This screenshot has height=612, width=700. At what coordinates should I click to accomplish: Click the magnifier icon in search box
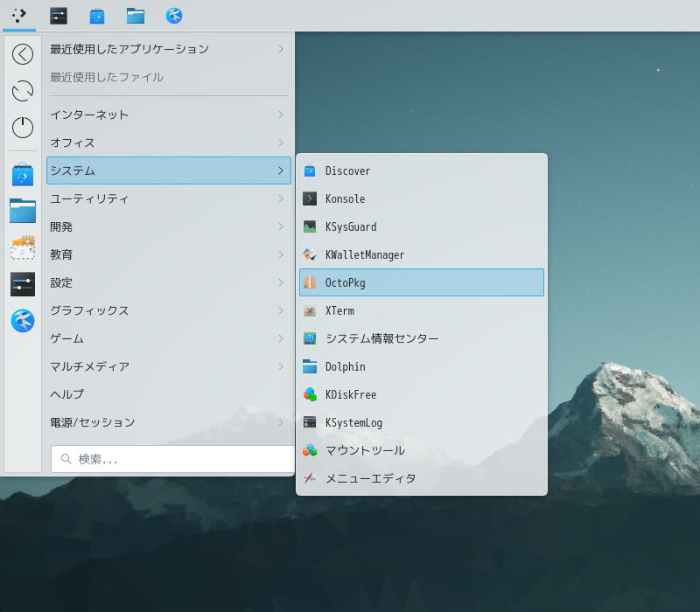click(66, 459)
